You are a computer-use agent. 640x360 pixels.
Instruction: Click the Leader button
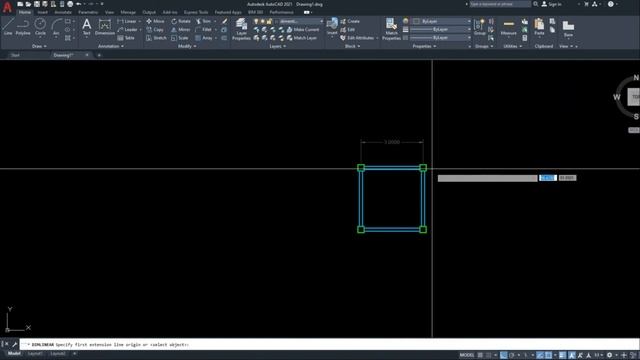click(x=128, y=29)
